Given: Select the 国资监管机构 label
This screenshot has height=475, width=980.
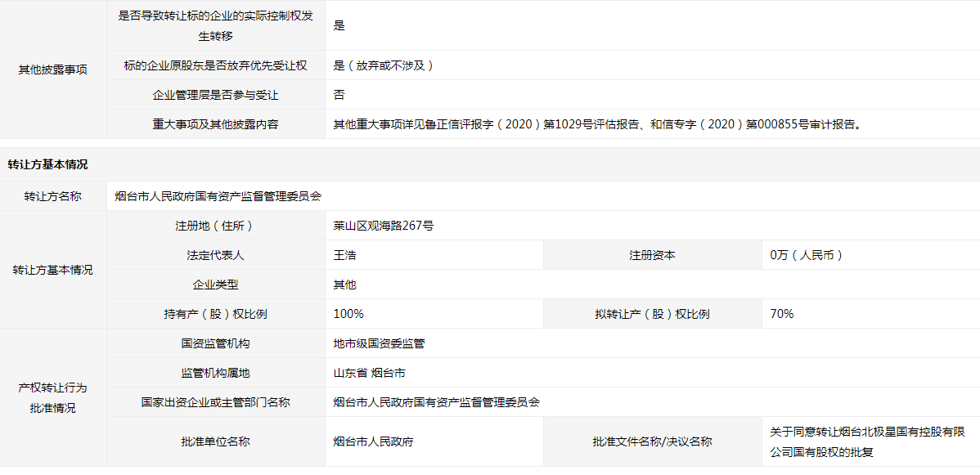Looking at the screenshot, I should pos(216,343).
